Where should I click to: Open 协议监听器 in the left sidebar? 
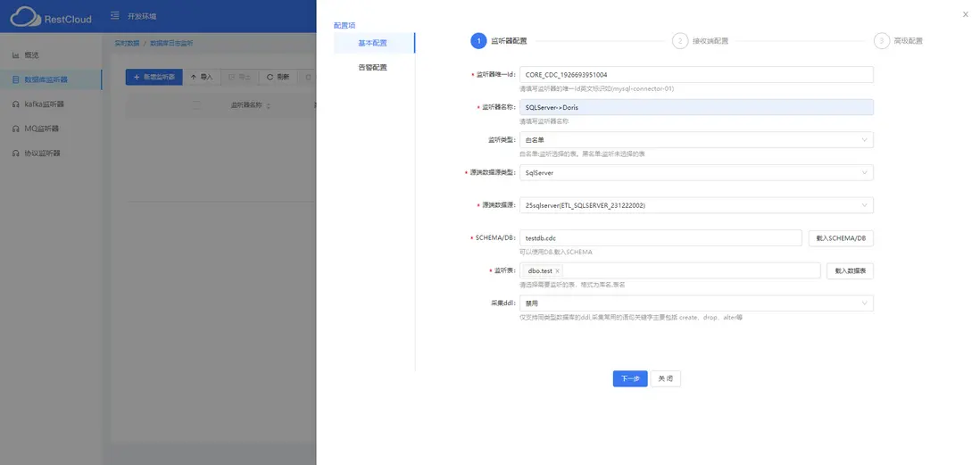[51, 153]
